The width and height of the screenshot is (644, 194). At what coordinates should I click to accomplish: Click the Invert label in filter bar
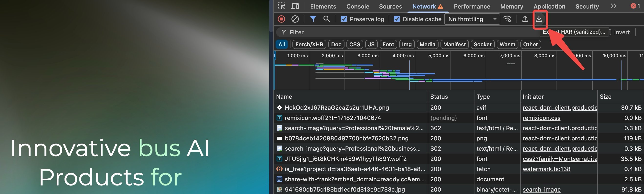(x=622, y=32)
